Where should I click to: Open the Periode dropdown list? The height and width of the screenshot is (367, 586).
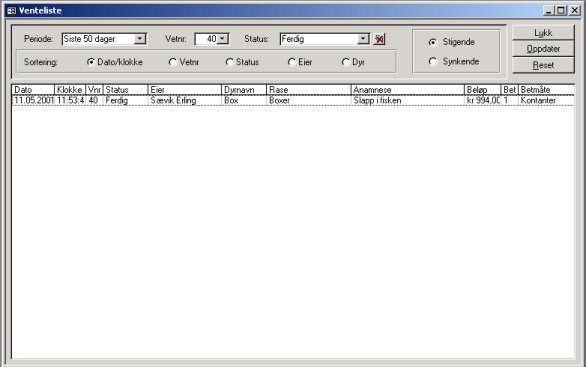coord(140,39)
